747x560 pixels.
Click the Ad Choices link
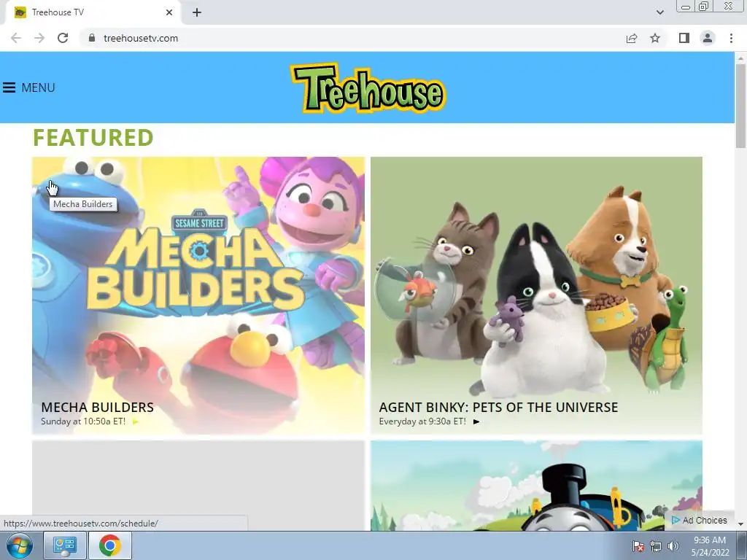pyautogui.click(x=700, y=521)
